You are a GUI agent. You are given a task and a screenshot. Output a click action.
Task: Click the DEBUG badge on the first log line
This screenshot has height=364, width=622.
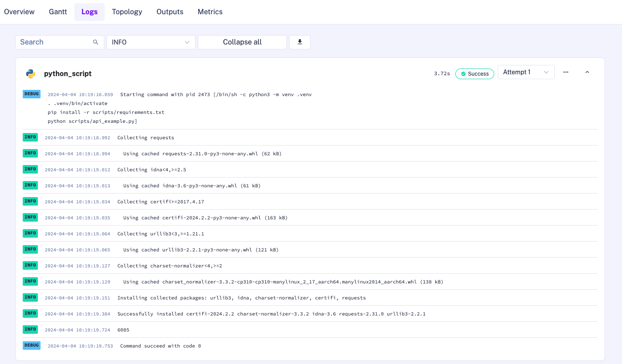click(31, 94)
